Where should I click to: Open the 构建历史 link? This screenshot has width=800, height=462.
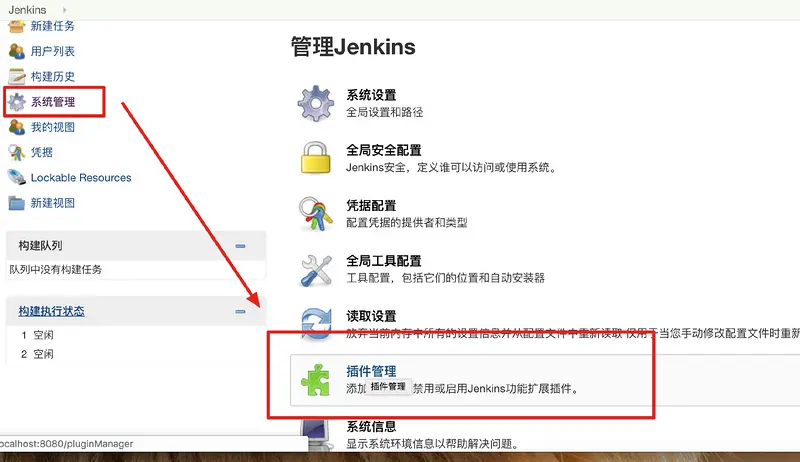click(x=53, y=76)
